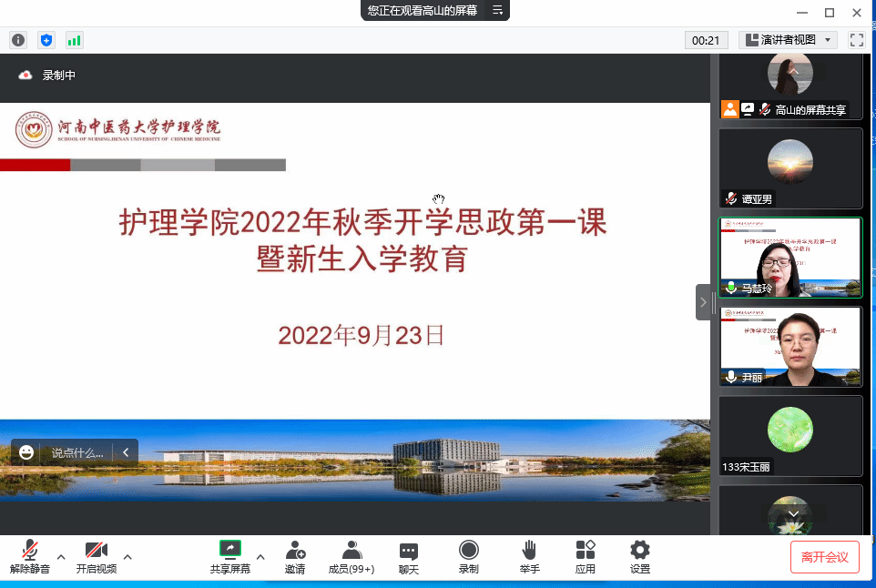The width and height of the screenshot is (876, 588).
Task: Click the 离开会议 leave meeting button
Action: click(824, 557)
